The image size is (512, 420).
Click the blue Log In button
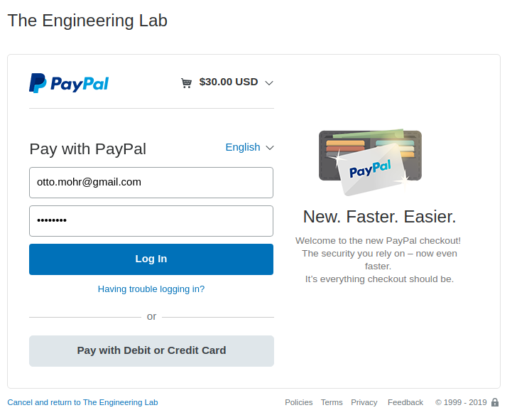(151, 259)
